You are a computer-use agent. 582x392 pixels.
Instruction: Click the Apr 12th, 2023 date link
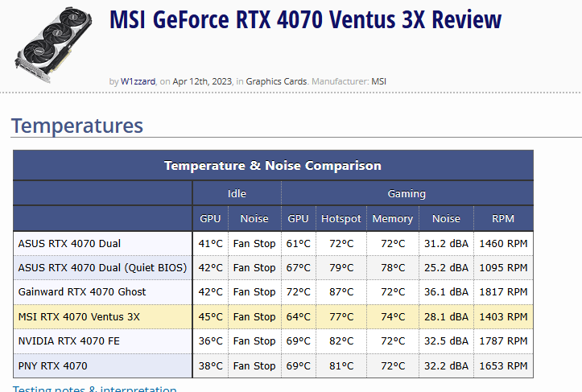(202, 81)
